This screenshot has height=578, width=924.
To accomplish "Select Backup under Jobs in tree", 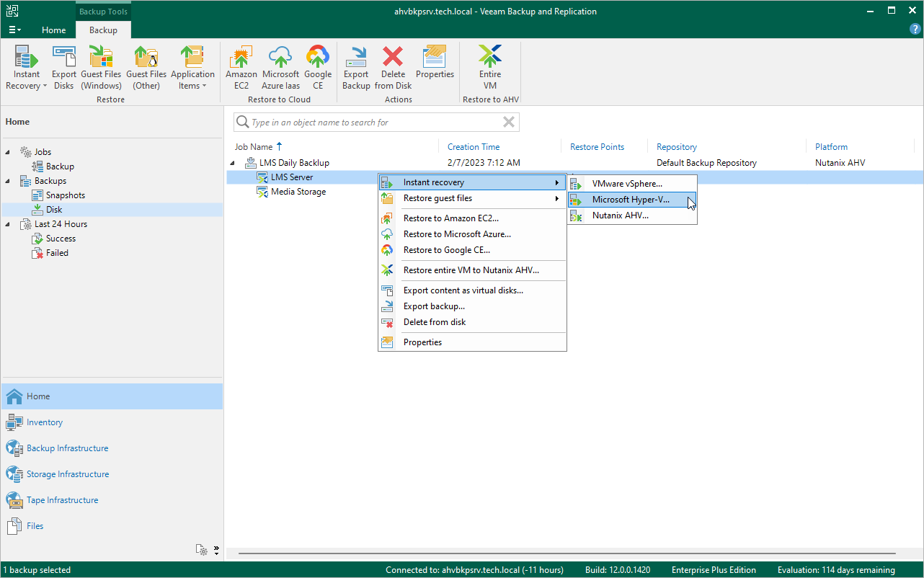I will pos(53,166).
